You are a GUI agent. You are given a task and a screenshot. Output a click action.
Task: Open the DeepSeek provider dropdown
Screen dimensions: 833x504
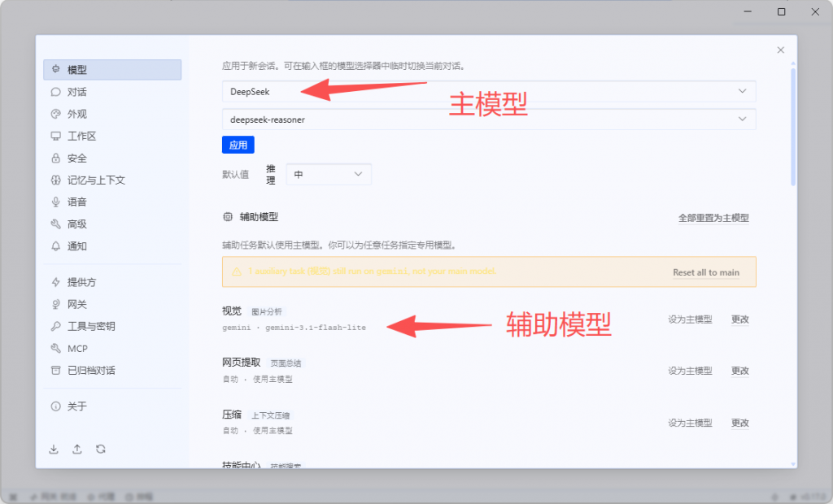point(489,91)
